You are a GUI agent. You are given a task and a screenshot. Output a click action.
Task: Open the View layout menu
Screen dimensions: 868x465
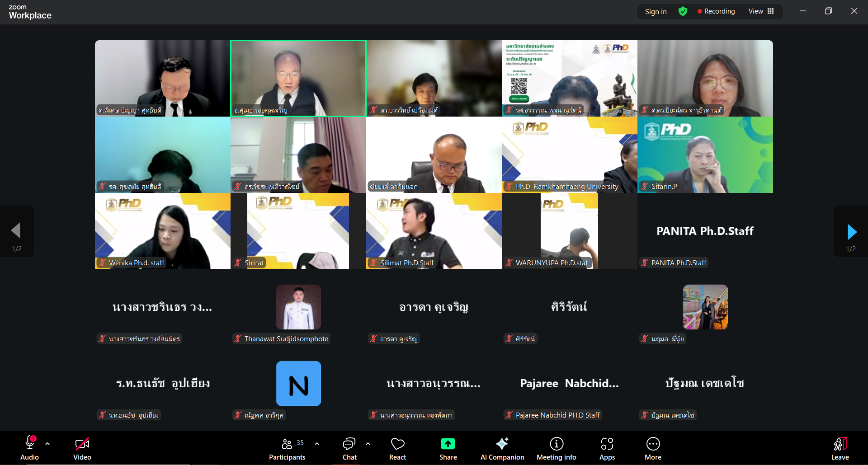(x=761, y=11)
